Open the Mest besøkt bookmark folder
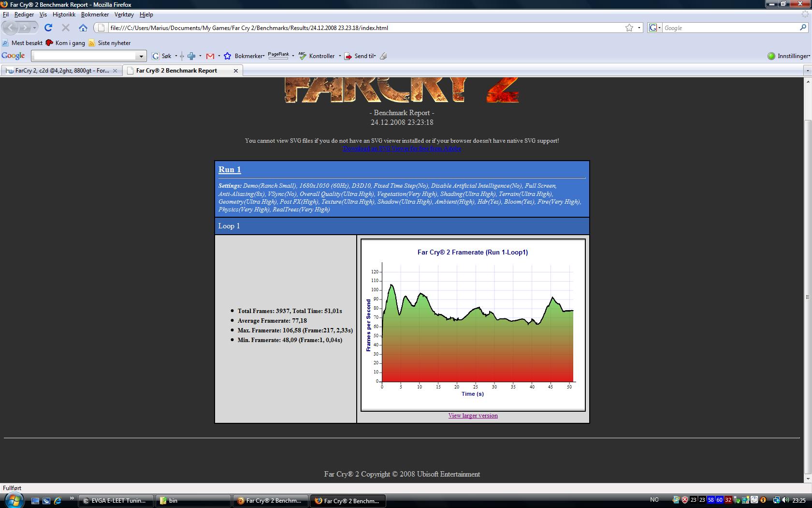Screen dimensions: 812x508 click(22, 43)
